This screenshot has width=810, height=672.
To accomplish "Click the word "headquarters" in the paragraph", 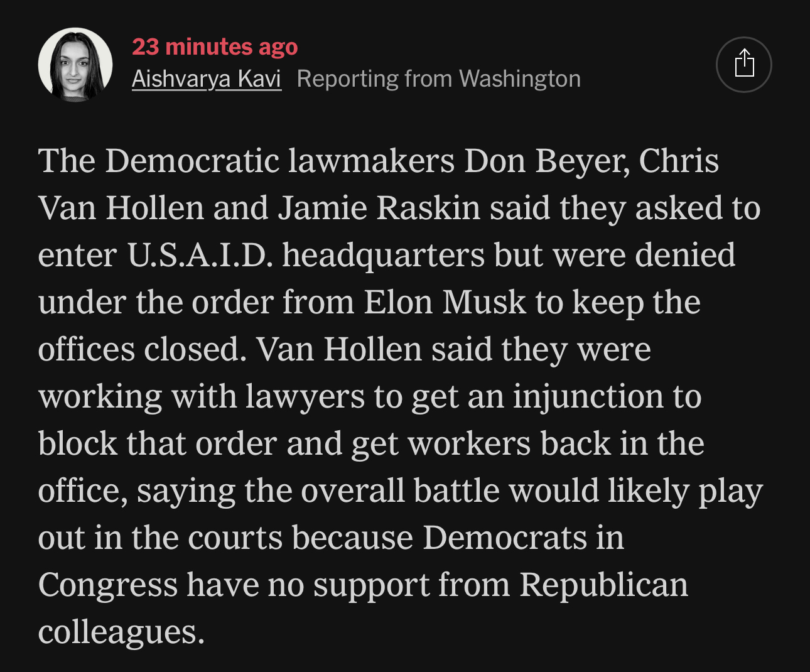I will pyautogui.click(x=383, y=255).
